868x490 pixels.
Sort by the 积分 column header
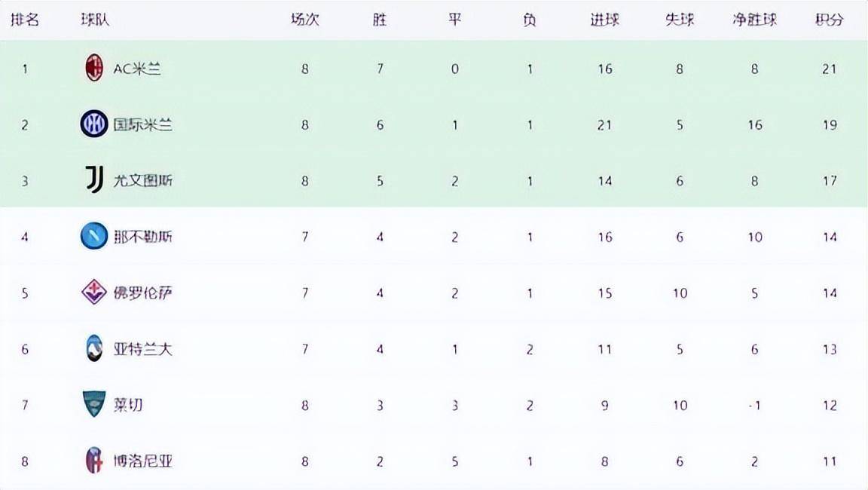pyautogui.click(x=829, y=20)
